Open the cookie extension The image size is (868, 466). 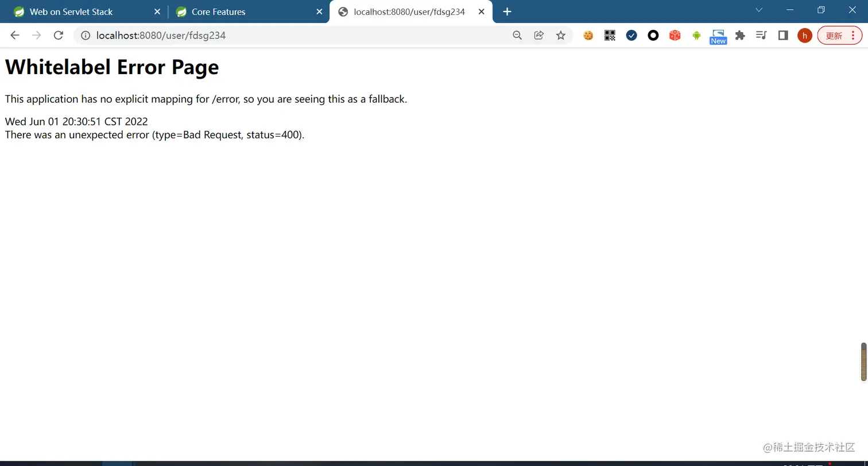pos(588,36)
